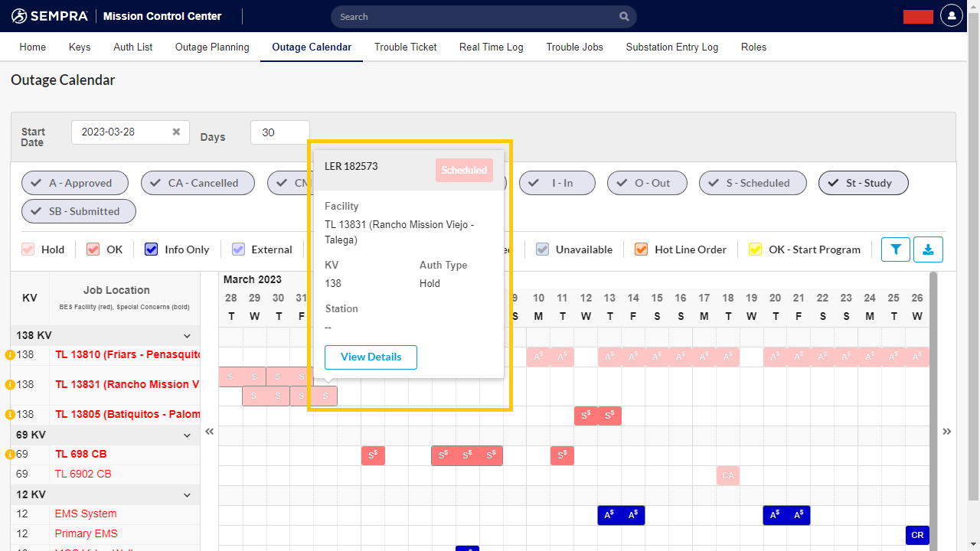This screenshot has height=551, width=980.
Task: Click the Days input field
Action: pyautogui.click(x=279, y=132)
